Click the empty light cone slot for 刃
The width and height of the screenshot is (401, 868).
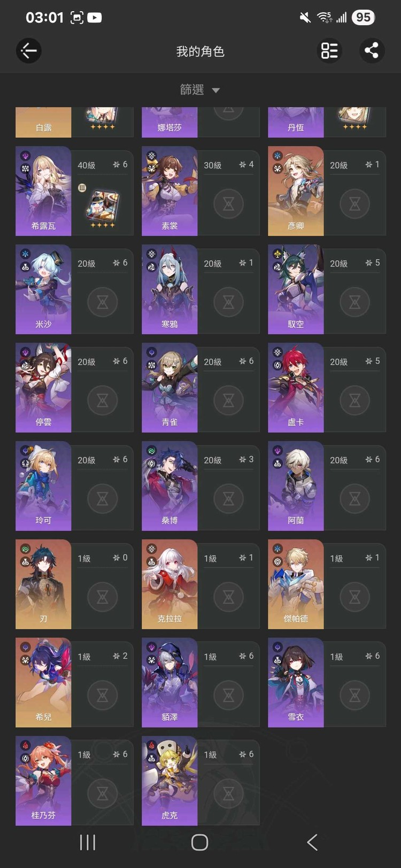click(x=102, y=597)
